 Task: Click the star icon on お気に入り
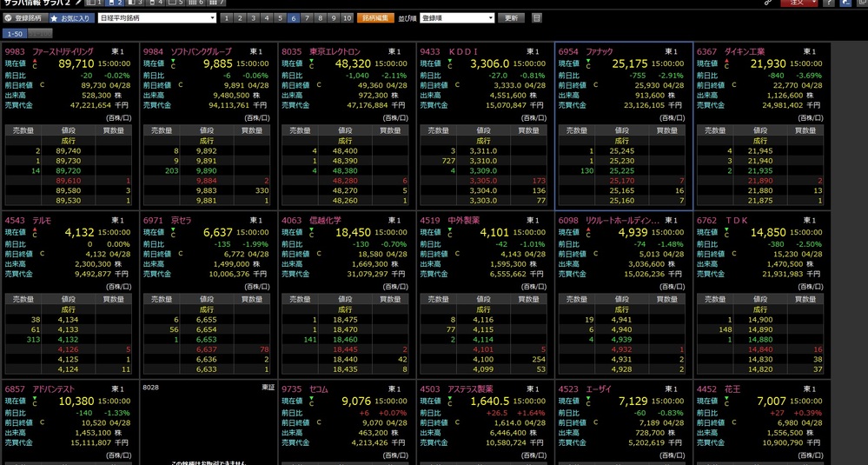coord(55,17)
